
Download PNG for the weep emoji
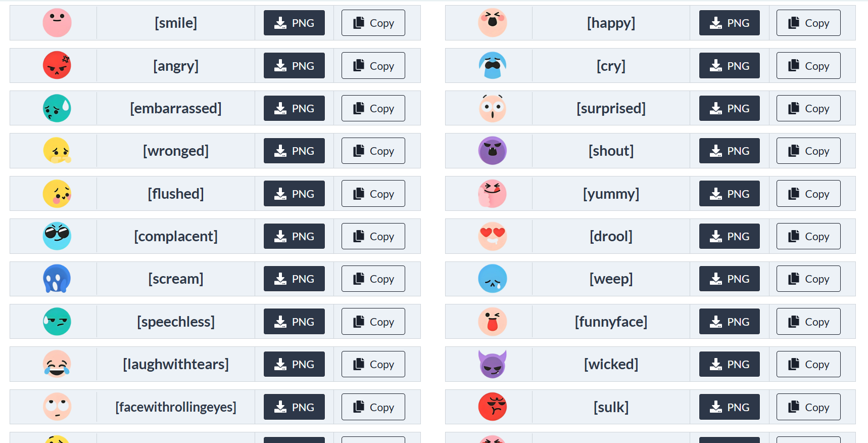(x=730, y=279)
